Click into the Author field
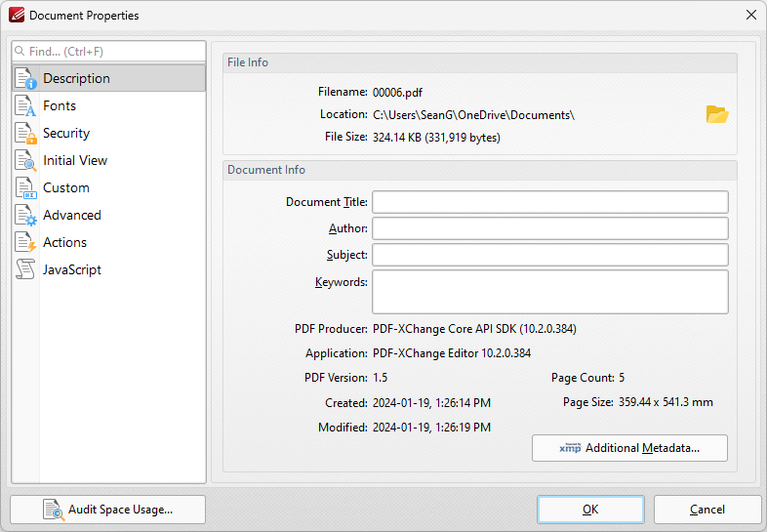Image resolution: width=767 pixels, height=532 pixels. click(550, 228)
